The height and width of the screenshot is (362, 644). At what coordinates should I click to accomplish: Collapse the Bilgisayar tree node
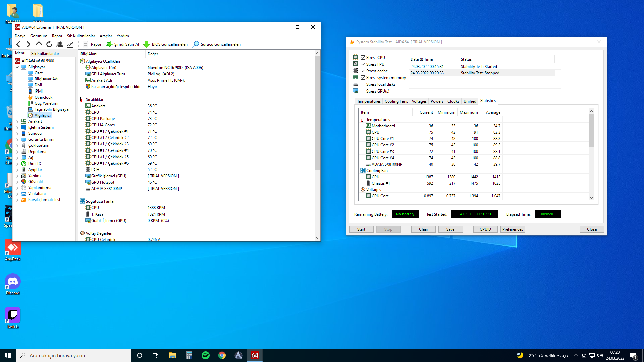pyautogui.click(x=17, y=67)
